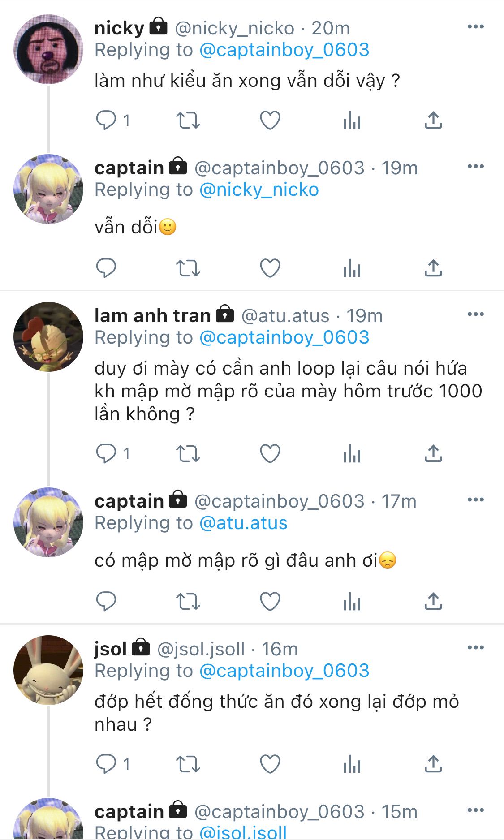Viewport: 504px width, 840px height.
Task: Open jsol's profile avatar
Action: (48, 670)
